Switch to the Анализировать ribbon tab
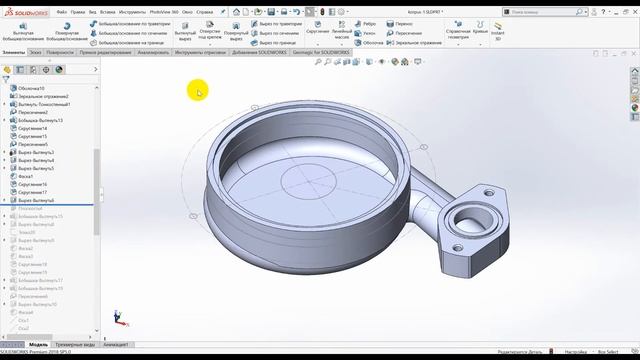The height and width of the screenshot is (360, 640). (x=153, y=52)
